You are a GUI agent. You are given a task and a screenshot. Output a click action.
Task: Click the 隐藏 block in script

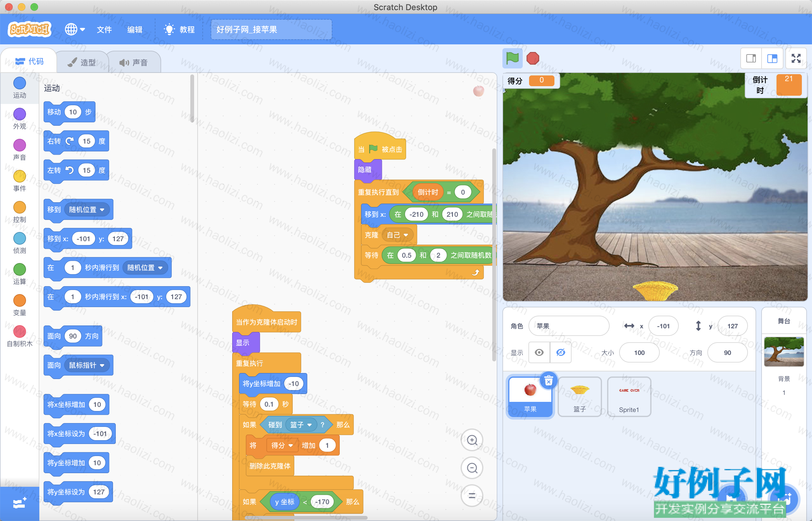368,170
